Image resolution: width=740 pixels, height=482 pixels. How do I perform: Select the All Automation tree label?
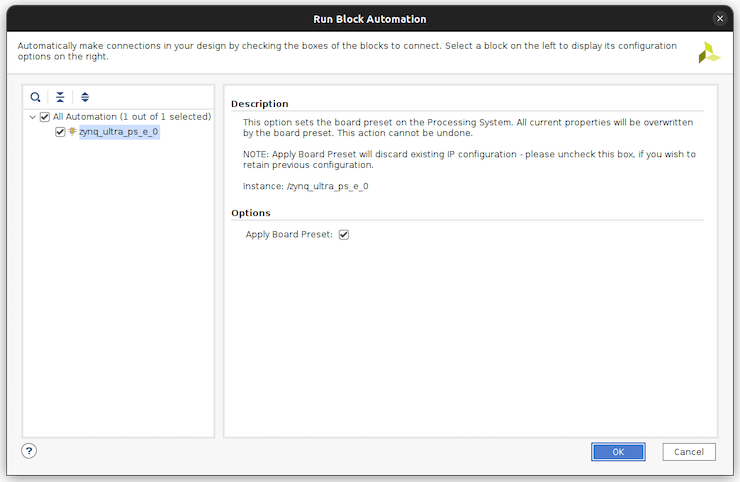pyautogui.click(x=131, y=117)
